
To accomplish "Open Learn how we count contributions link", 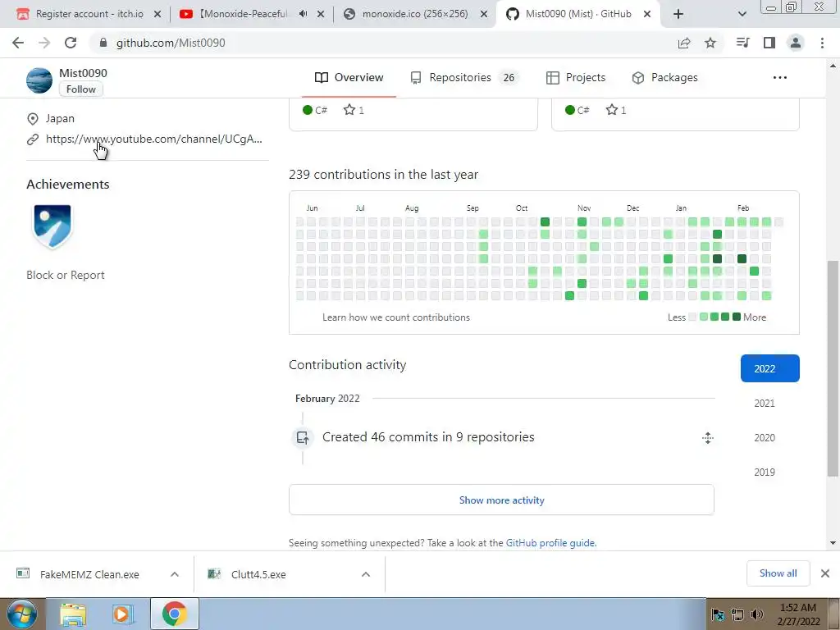I will (396, 317).
